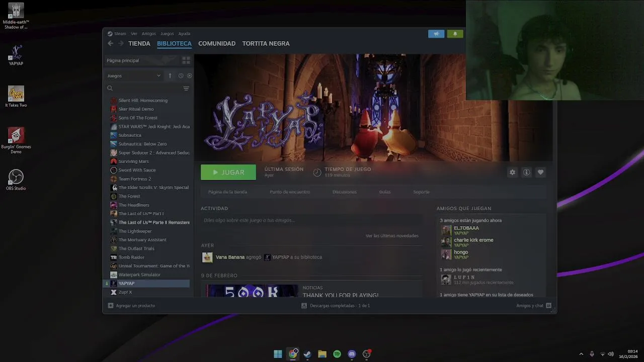The height and width of the screenshot is (362, 644).
Task: Click the green JUGAR button
Action: click(x=228, y=172)
